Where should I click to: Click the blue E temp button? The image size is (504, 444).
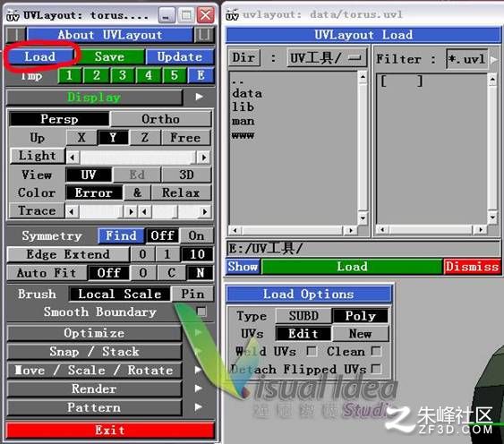pyautogui.click(x=201, y=75)
